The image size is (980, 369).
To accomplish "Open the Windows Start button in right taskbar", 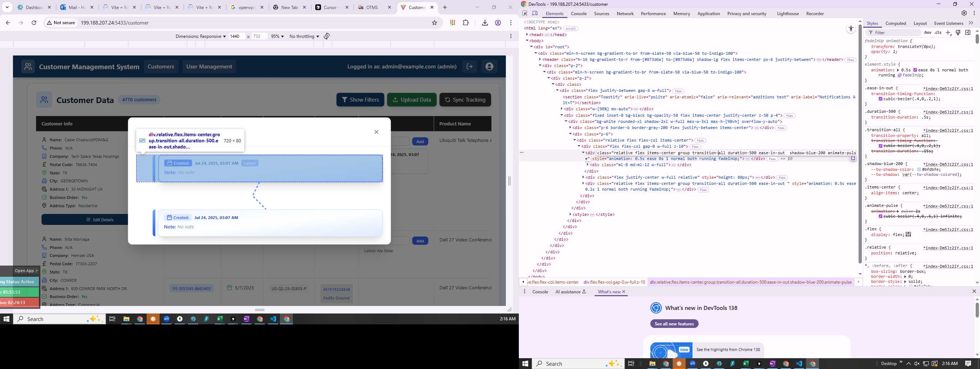I will pos(525,364).
